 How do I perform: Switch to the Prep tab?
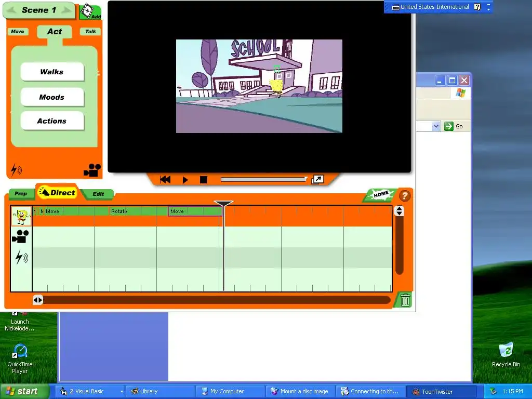21,193
